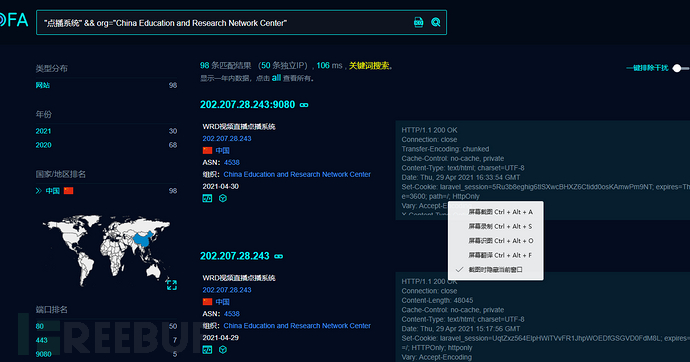Filter results by year 2020

(43, 145)
